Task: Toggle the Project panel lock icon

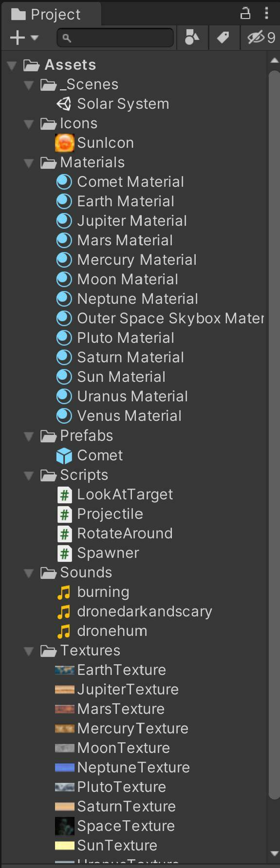Action: 245,13
